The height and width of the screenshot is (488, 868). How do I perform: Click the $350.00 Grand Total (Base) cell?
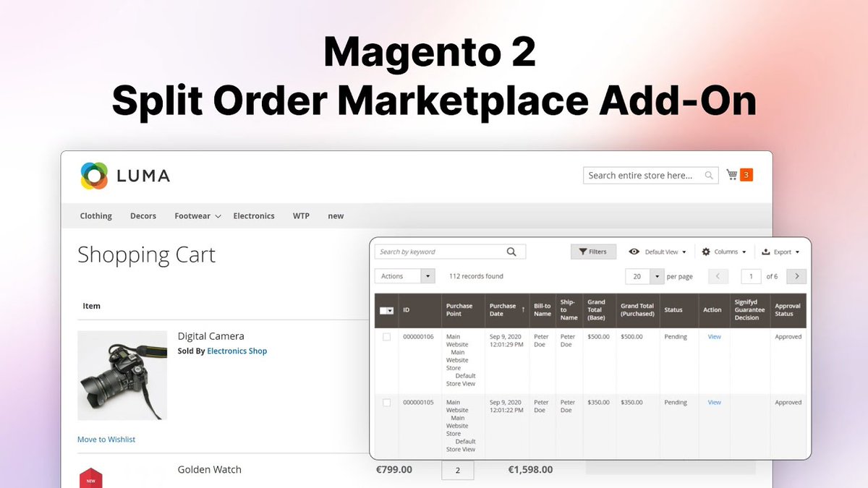(598, 403)
